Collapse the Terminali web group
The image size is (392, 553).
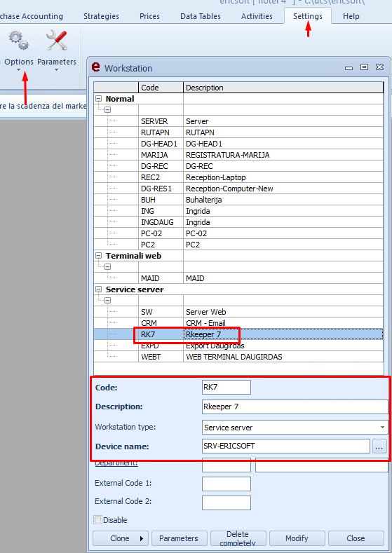click(x=98, y=256)
